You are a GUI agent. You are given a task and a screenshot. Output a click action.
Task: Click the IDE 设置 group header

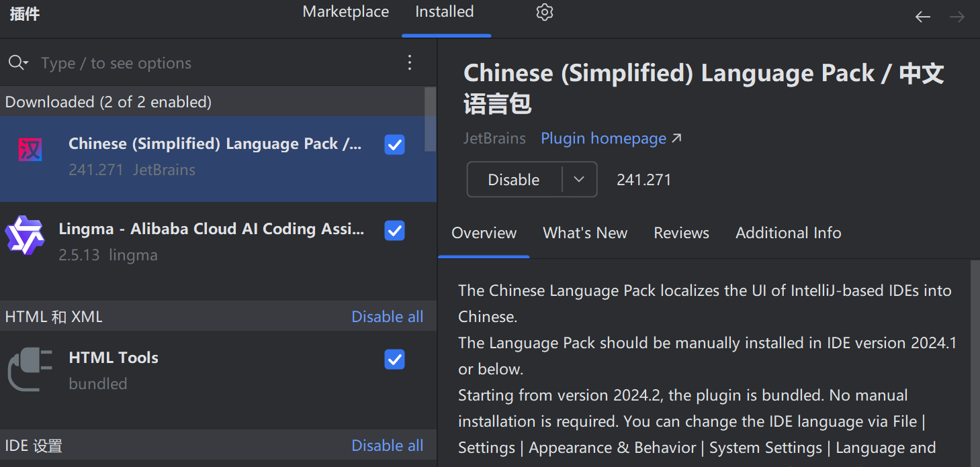218,445
